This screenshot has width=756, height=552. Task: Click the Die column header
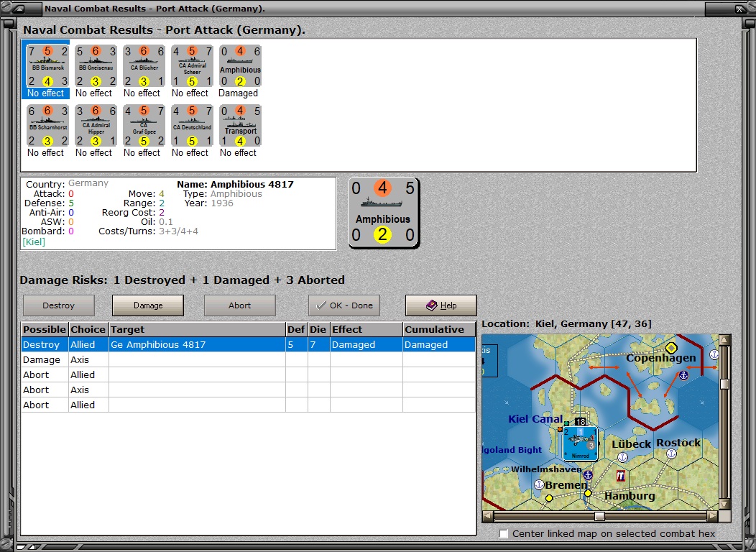point(318,329)
